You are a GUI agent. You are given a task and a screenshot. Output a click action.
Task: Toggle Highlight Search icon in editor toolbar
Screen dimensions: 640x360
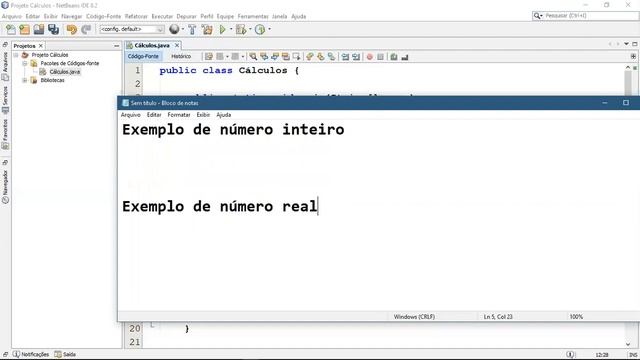(286, 57)
